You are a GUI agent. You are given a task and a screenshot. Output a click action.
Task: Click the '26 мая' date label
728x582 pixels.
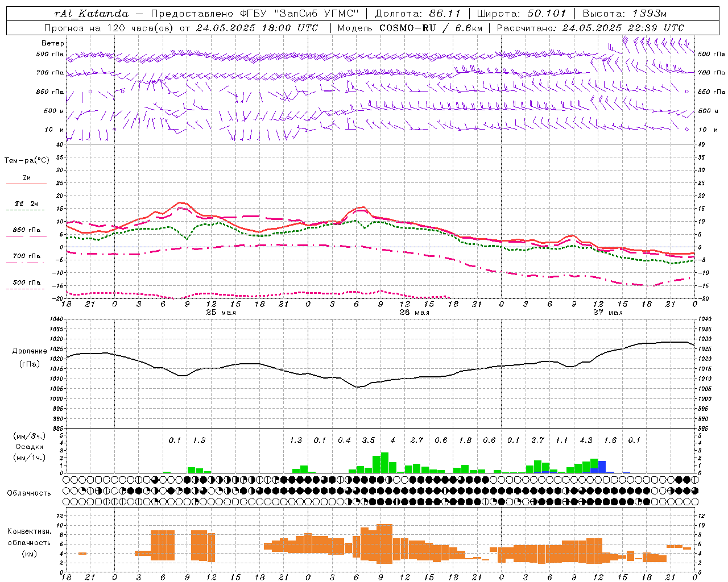tap(414, 313)
